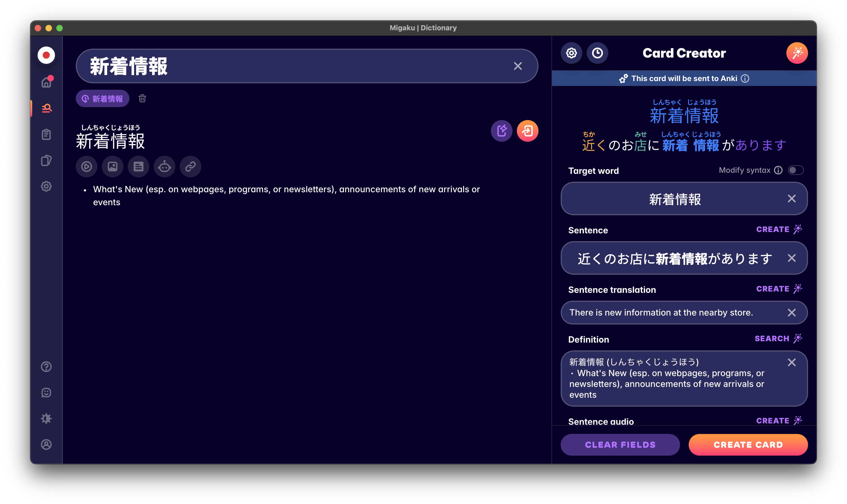847x504 pixels.
Task: Click the link icon under entry
Action: tap(190, 167)
